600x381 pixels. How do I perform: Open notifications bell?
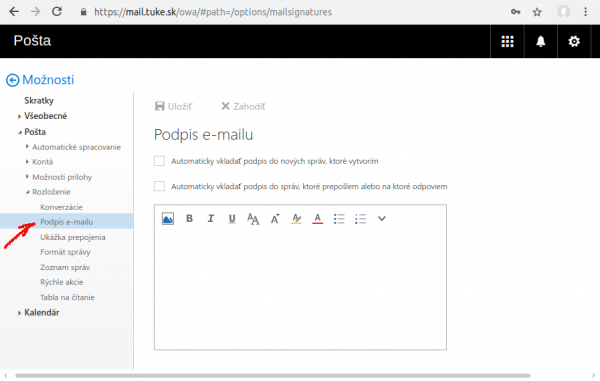pos(541,41)
